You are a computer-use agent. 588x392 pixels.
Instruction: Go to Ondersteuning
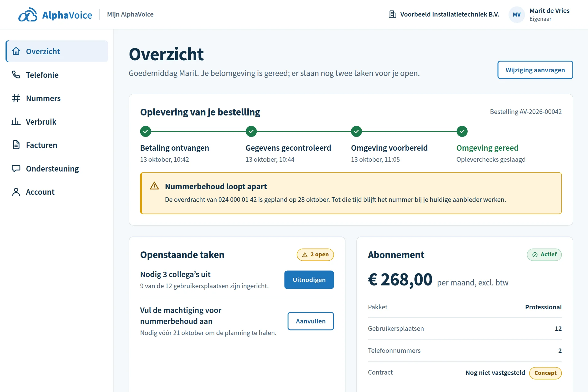point(57,168)
